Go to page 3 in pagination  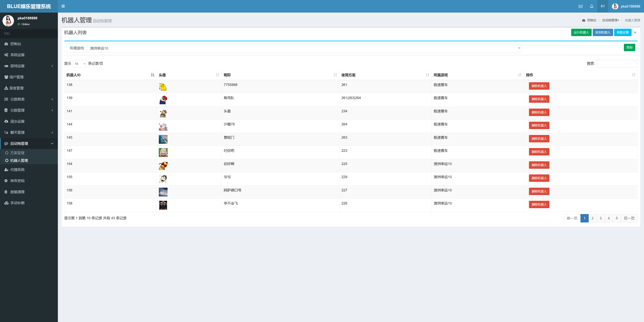click(601, 218)
